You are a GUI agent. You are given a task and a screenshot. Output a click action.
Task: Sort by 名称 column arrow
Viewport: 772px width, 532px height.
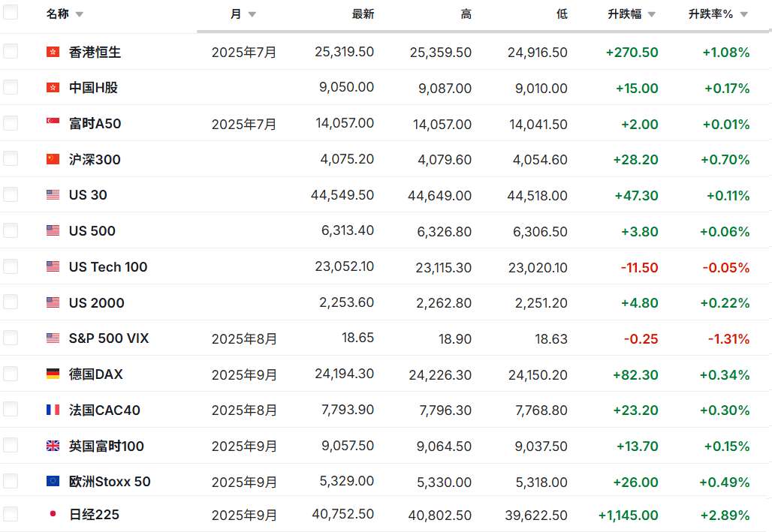(80, 14)
